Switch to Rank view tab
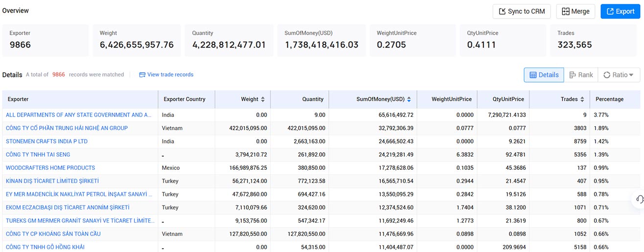This screenshot has height=252, width=644. coord(581,75)
